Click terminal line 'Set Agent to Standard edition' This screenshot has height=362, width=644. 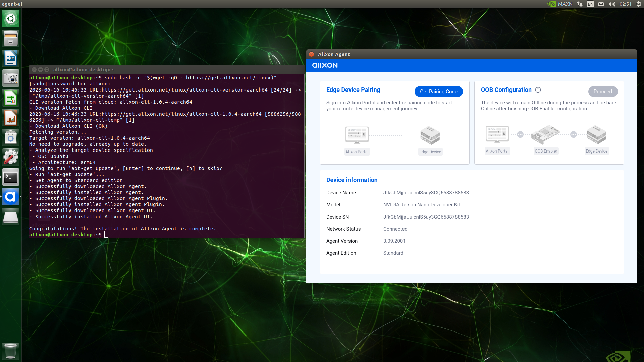(x=76, y=180)
